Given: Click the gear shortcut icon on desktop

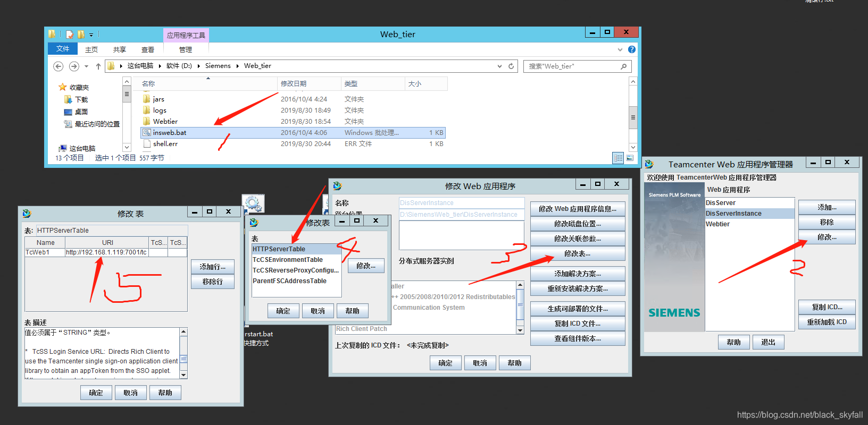Looking at the screenshot, I should 253,203.
